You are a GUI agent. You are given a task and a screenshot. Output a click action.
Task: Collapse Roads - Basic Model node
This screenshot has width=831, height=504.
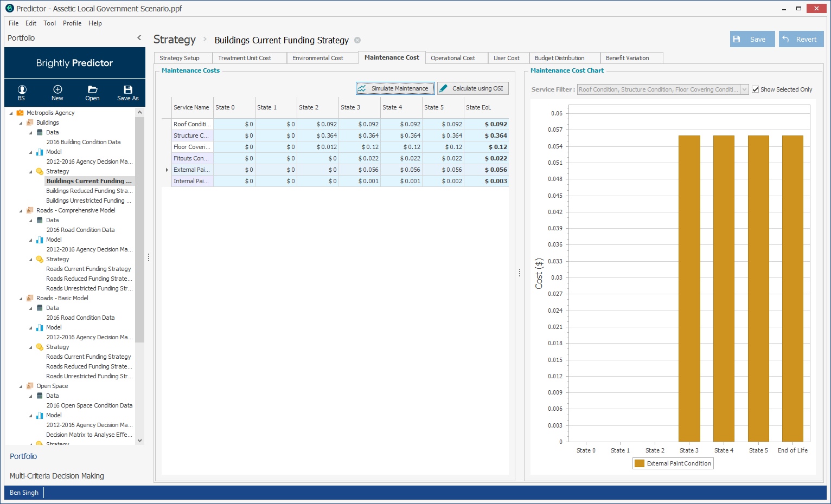coord(21,299)
